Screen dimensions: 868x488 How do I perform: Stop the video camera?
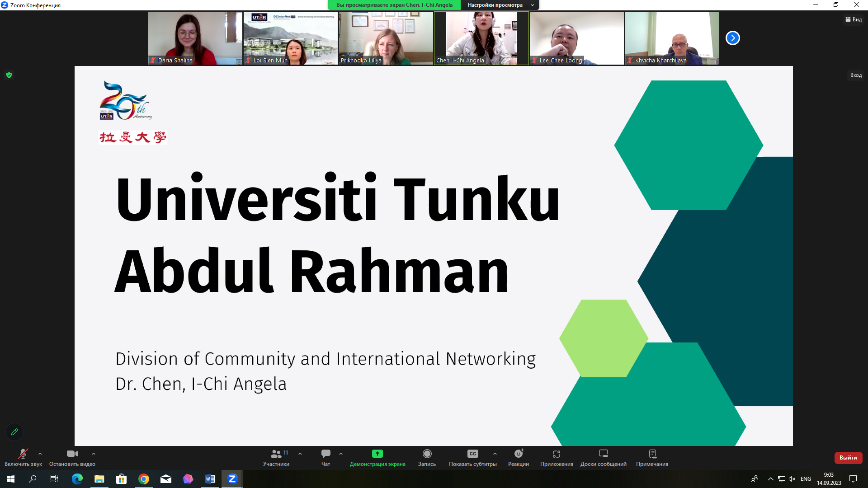pyautogui.click(x=72, y=454)
